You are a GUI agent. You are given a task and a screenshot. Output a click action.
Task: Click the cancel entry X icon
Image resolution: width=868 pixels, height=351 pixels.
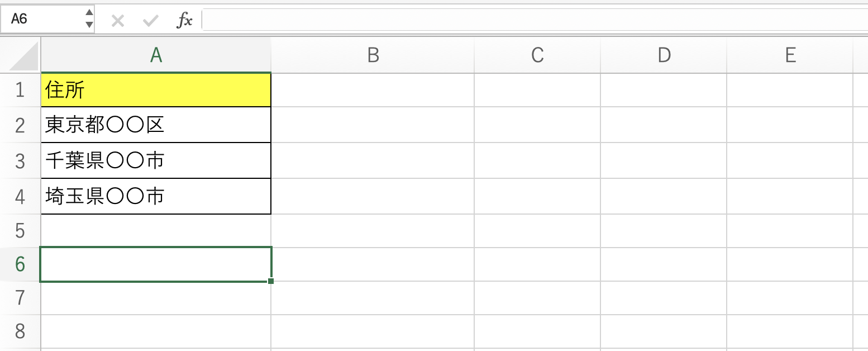click(x=117, y=21)
